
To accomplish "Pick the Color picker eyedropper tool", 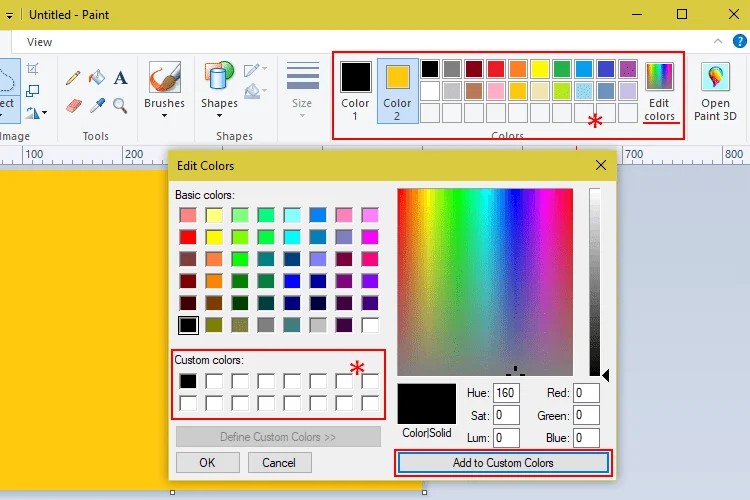I will tap(97, 105).
